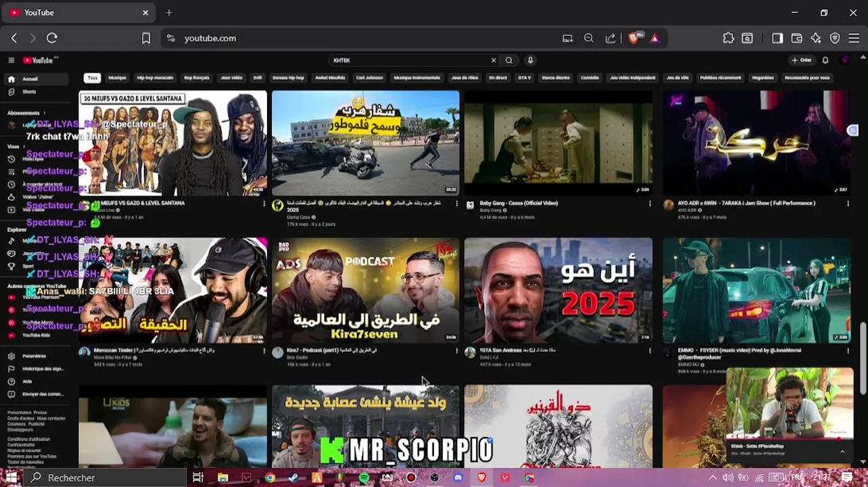Viewport: 868px width, 487px height.
Task: Select the Regardées filter chip
Action: pyautogui.click(x=763, y=78)
